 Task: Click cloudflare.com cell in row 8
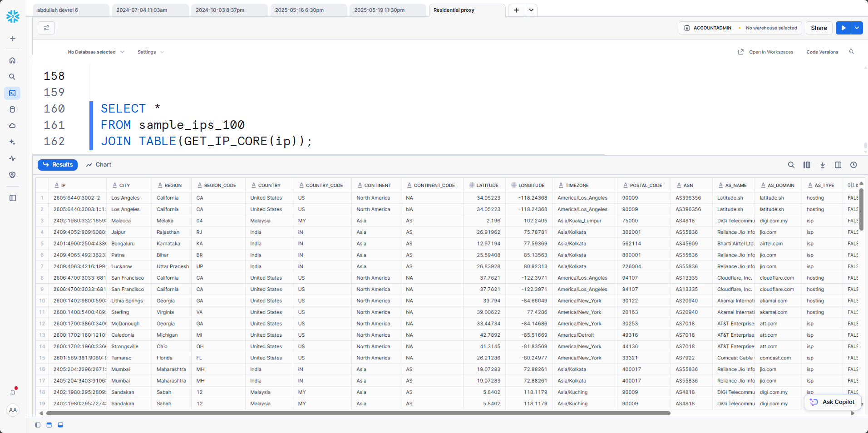[778, 278]
